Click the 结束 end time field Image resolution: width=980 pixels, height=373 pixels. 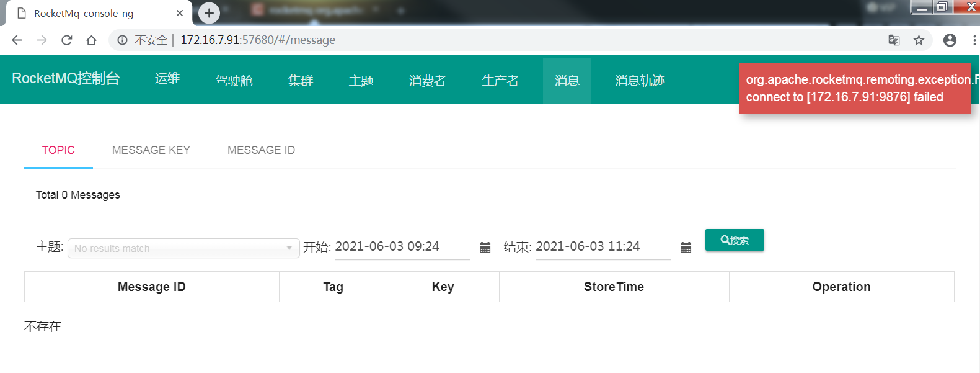603,247
